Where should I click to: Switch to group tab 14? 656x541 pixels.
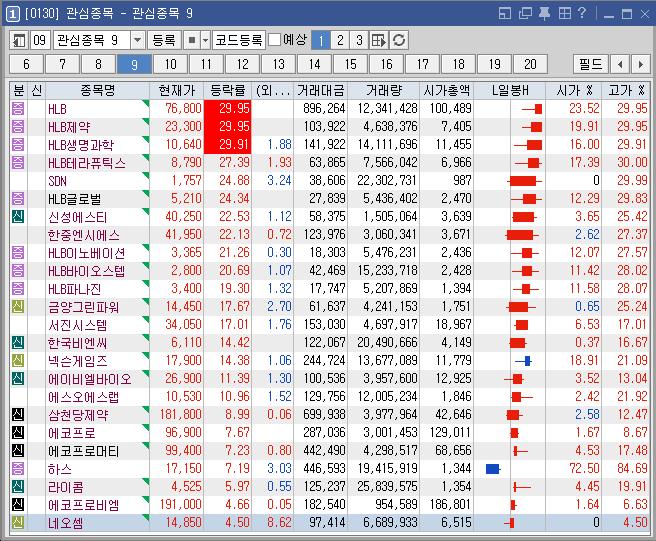(x=314, y=64)
